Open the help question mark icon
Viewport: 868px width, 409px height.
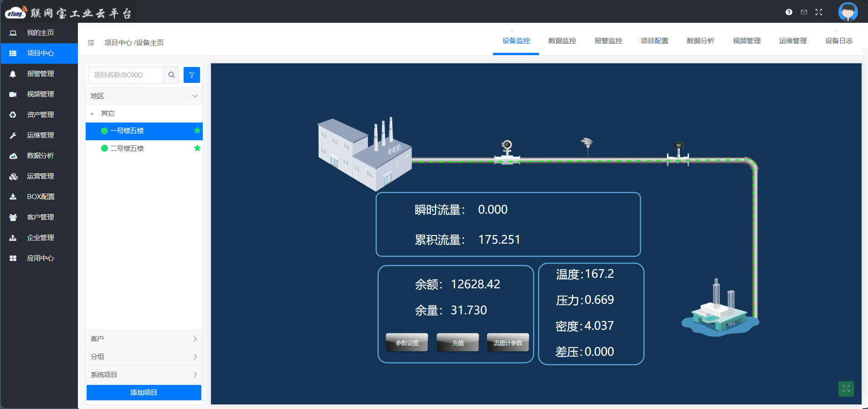(x=789, y=12)
